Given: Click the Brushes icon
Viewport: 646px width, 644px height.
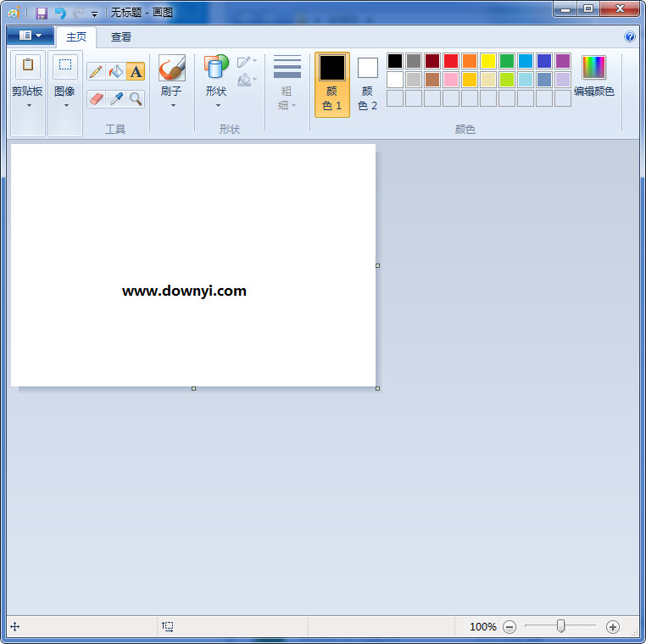Looking at the screenshot, I should click(x=172, y=68).
